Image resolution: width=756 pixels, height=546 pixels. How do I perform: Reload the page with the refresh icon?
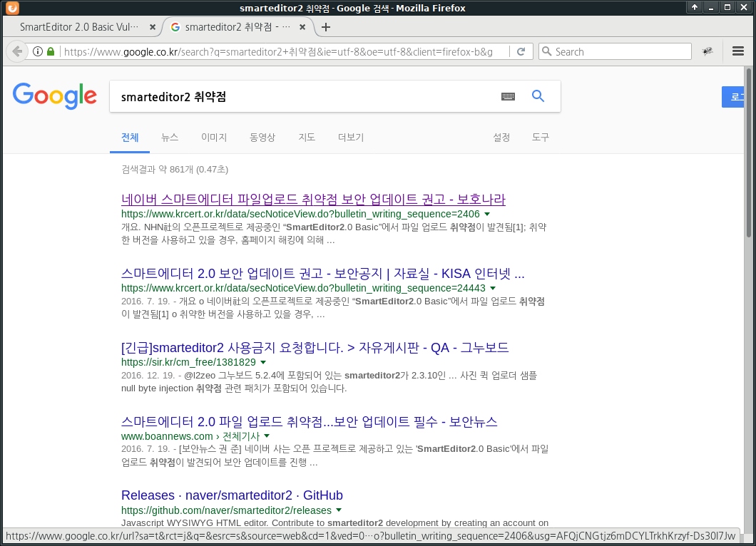click(521, 51)
